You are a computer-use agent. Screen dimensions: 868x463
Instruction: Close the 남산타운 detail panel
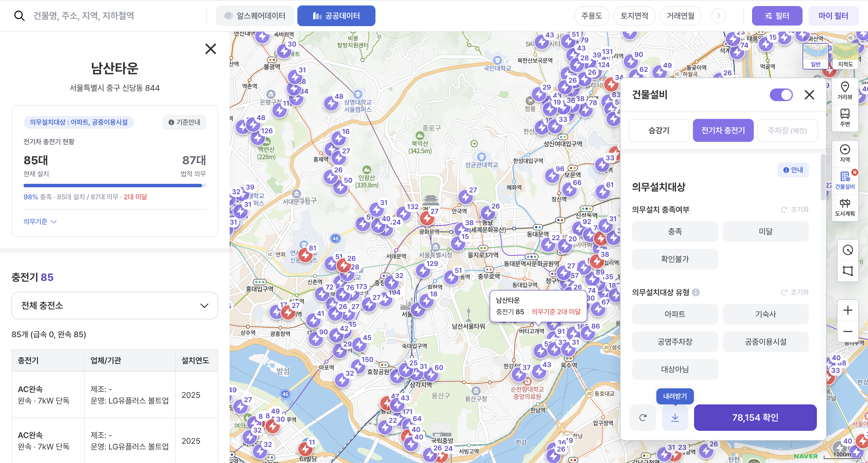click(211, 49)
